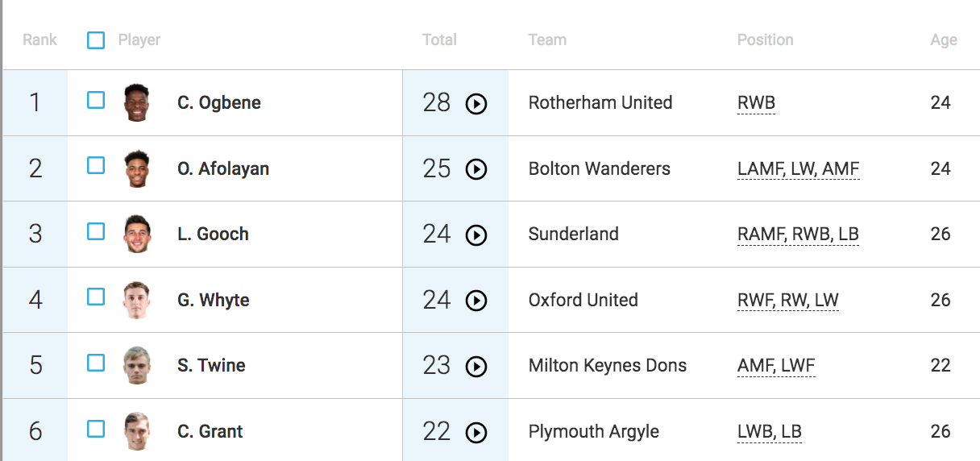Play video clips for C. Ogbene's total
980x461 pixels.
click(476, 104)
